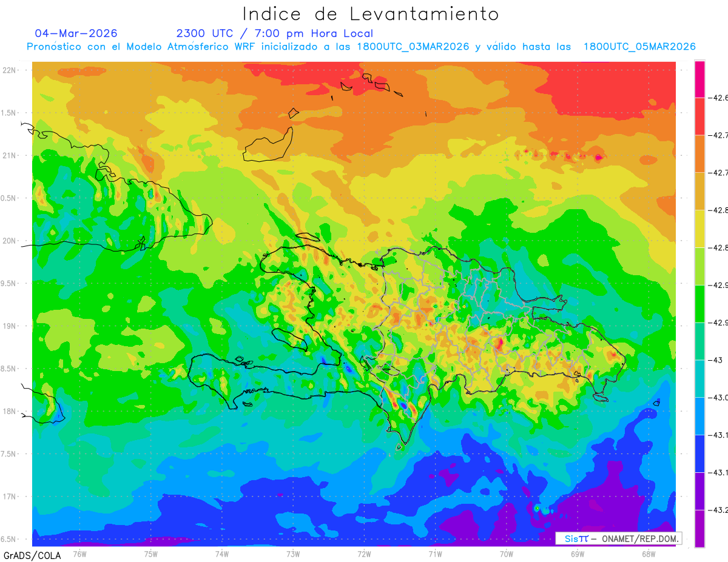Click the "Indice de Levantamiento" map title
Viewport: 728px width, 562px height.
click(x=371, y=13)
